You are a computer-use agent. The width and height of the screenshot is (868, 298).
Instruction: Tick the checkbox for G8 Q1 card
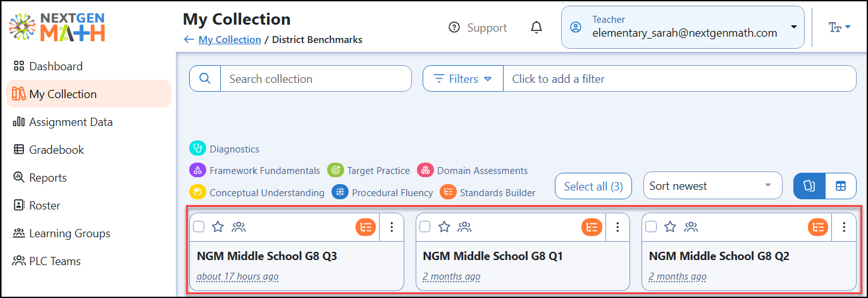[425, 227]
